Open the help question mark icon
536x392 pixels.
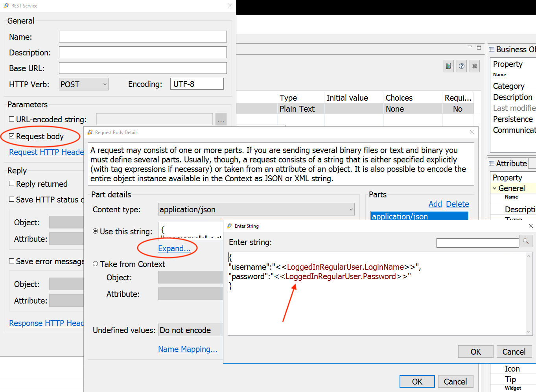[462, 66]
